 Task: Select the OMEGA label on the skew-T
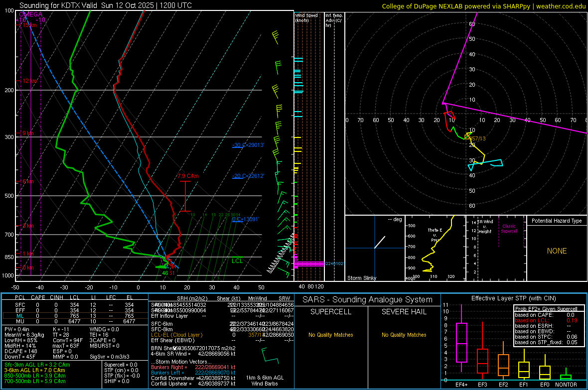31,14
